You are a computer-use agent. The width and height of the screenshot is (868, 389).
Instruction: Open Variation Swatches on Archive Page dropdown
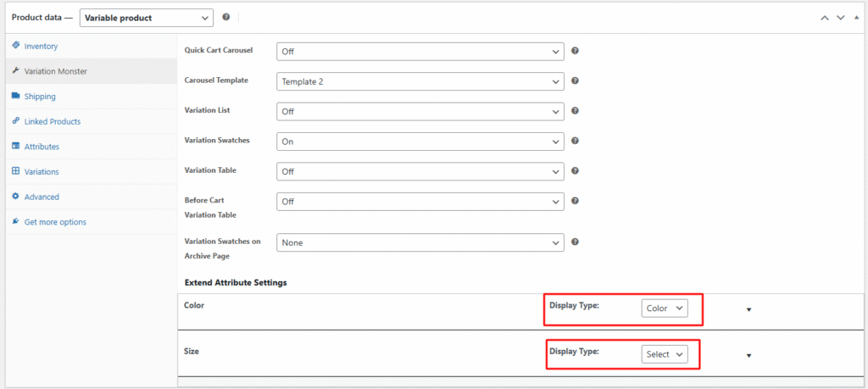(x=420, y=243)
